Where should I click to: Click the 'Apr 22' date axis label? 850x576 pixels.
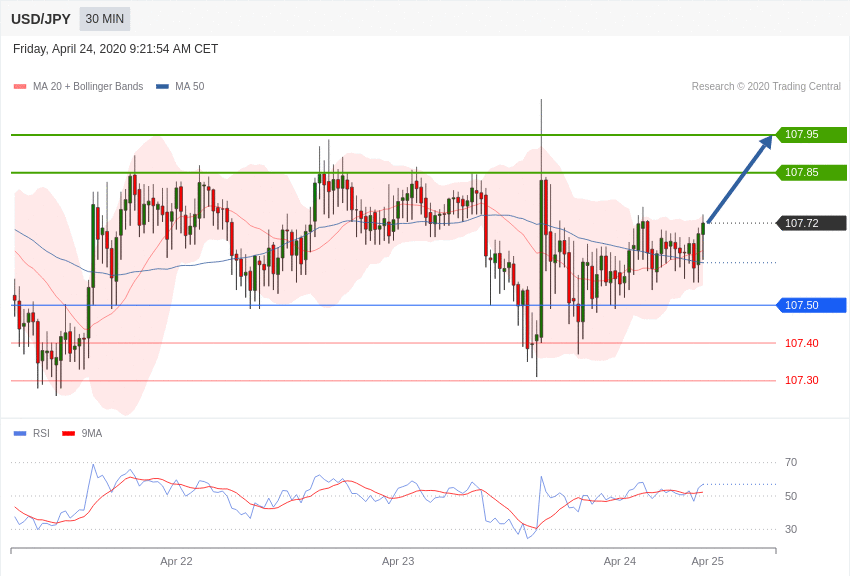point(176,561)
